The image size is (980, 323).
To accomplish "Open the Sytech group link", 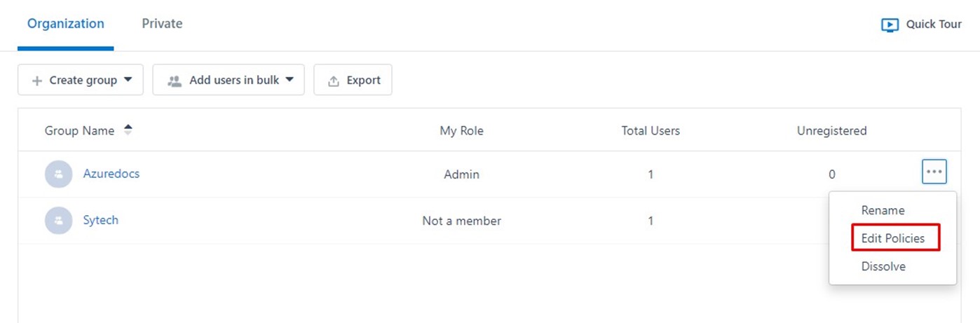I will tap(100, 220).
